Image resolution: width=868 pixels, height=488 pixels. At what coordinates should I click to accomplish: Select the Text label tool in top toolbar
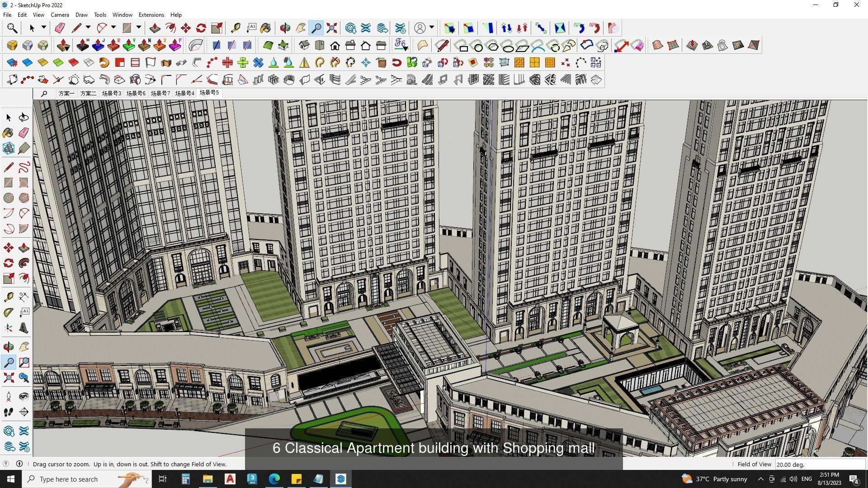pos(251,28)
